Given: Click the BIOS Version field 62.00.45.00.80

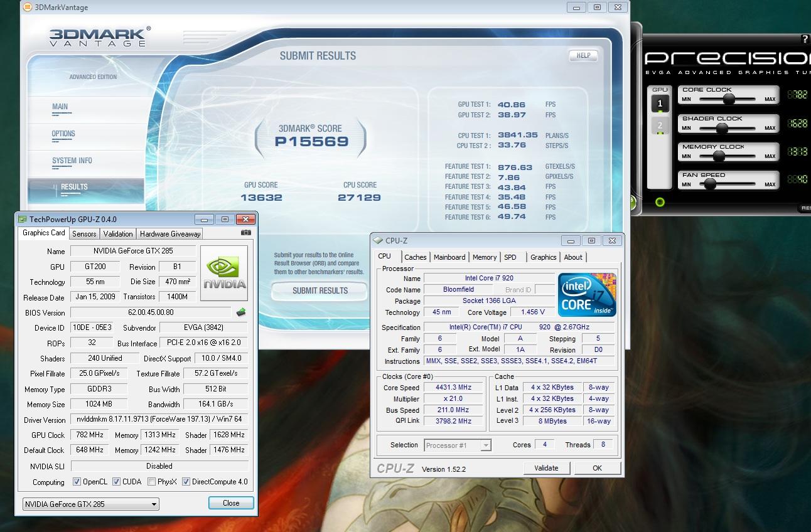Looking at the screenshot, I should 151,312.
